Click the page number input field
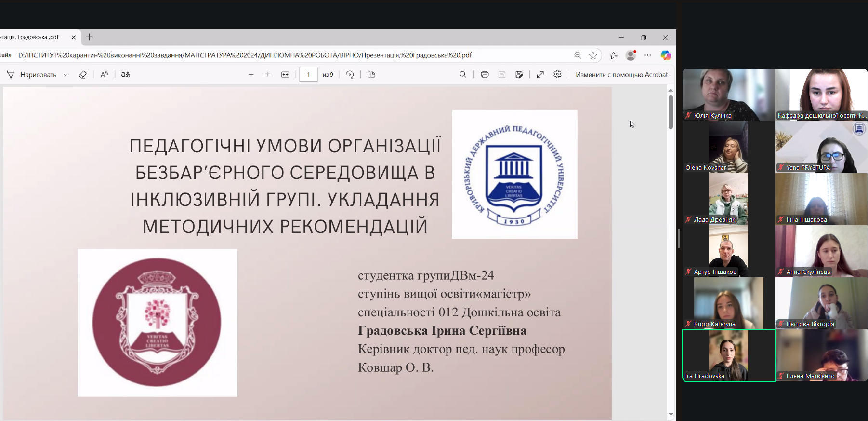The height and width of the screenshot is (421, 868). tap(308, 75)
